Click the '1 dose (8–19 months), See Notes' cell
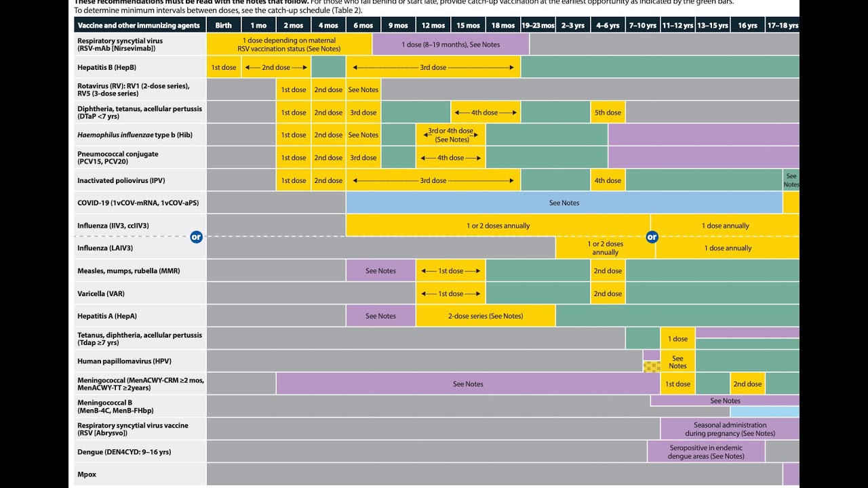The height and width of the screenshot is (488, 868). [451, 44]
